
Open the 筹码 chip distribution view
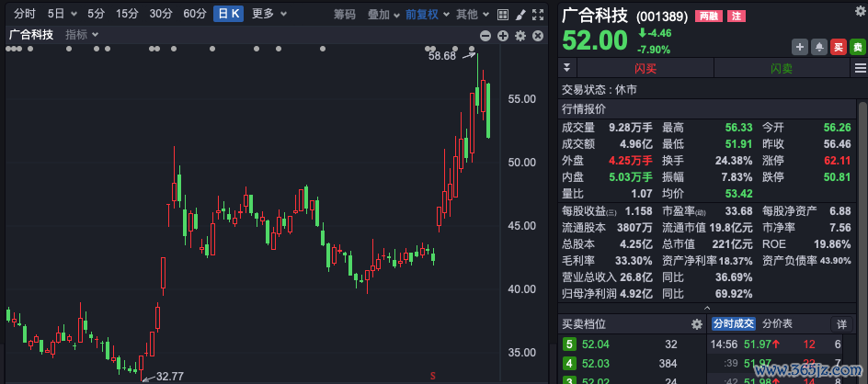(344, 15)
